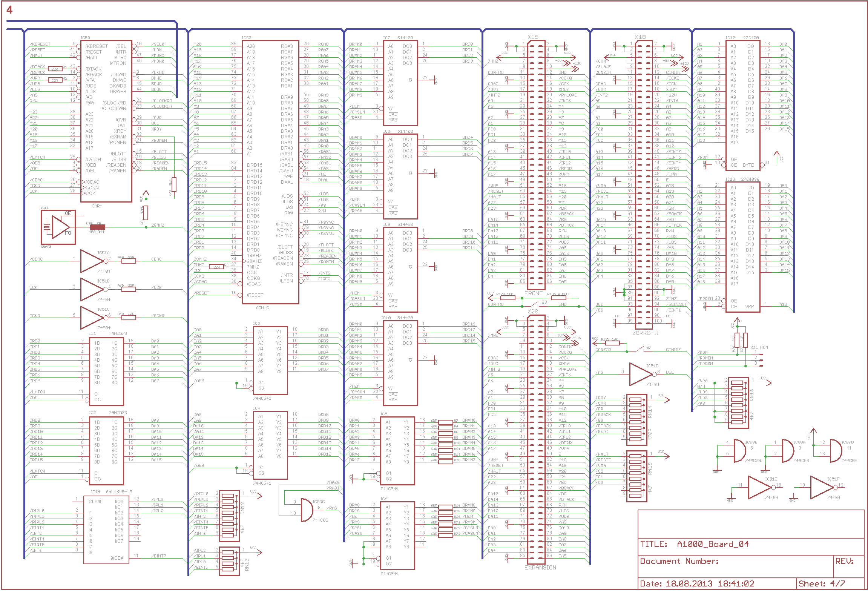This screenshot has width=868, height=591.
Task: Select the "FIRE2" net label on AGNUS
Action: click(x=324, y=279)
